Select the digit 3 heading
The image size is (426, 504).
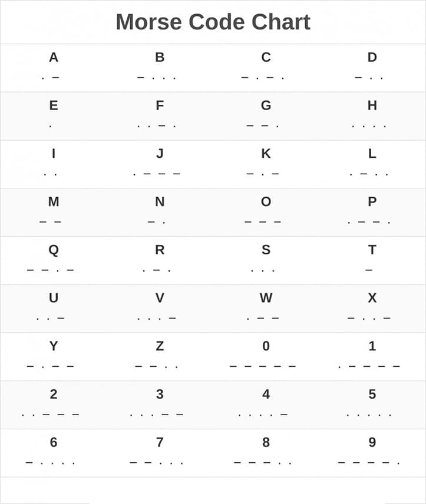(x=160, y=394)
